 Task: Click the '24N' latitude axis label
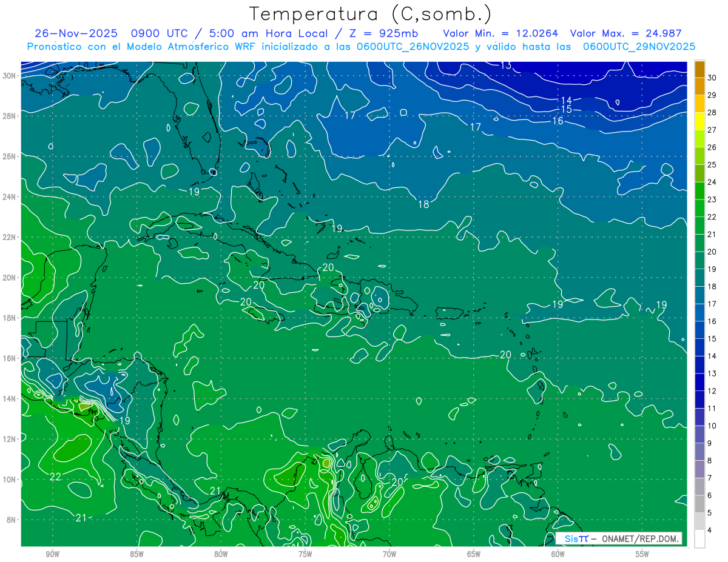pos(10,196)
